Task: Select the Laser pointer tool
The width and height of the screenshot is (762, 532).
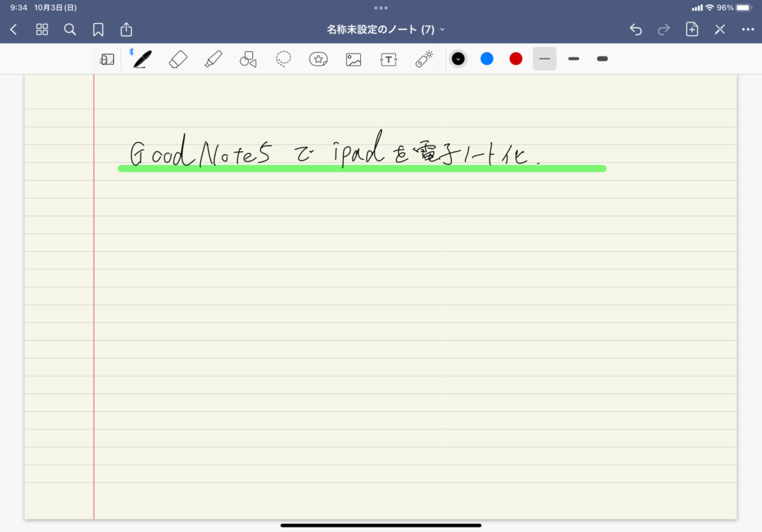Action: [423, 59]
